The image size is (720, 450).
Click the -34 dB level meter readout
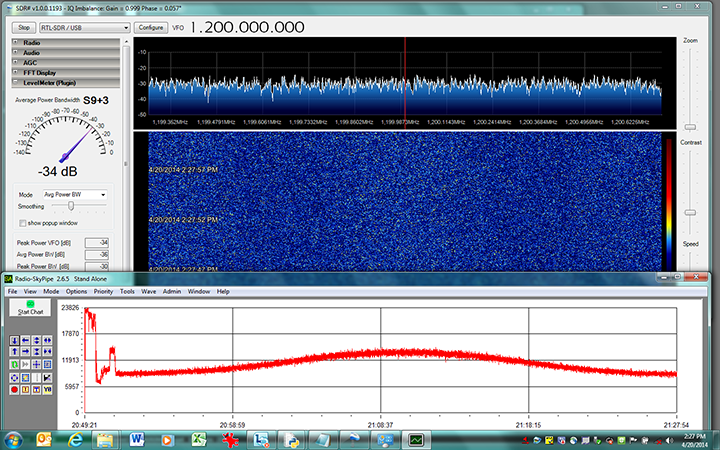(57, 172)
